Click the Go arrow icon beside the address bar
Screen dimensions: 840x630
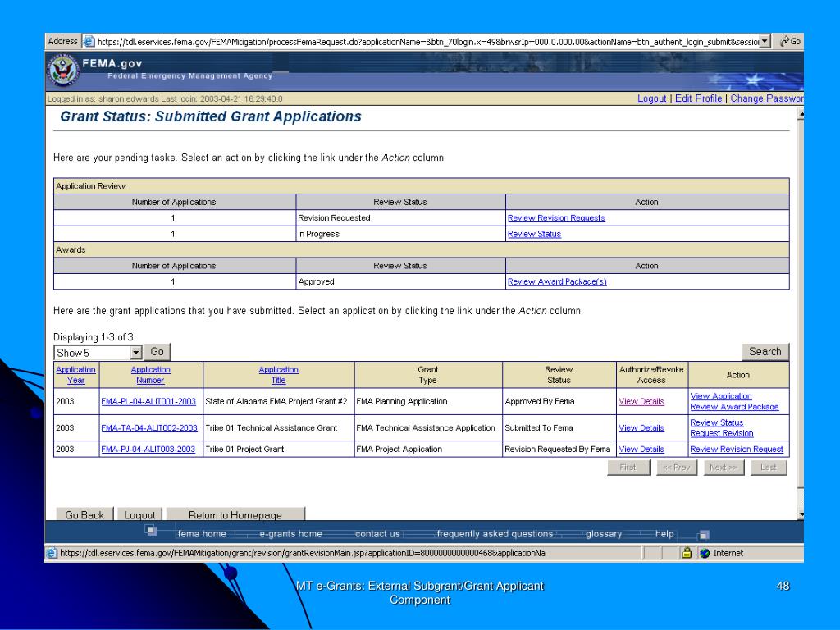[x=785, y=41]
